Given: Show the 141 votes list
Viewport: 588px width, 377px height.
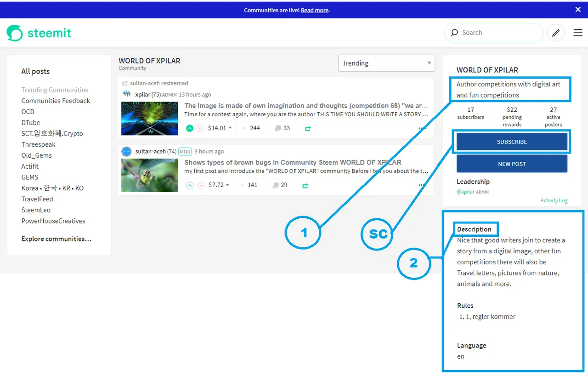Looking at the screenshot, I should [249, 185].
